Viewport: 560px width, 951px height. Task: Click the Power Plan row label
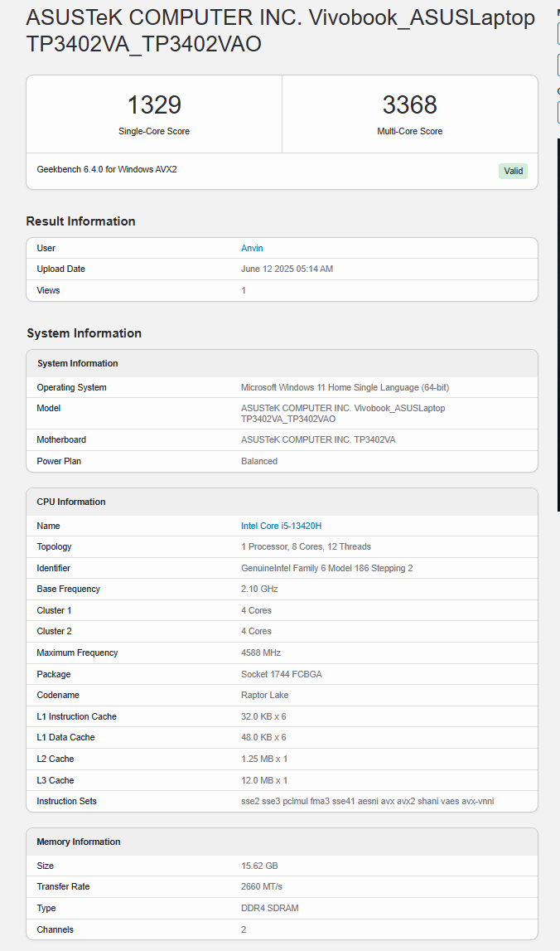[59, 462]
